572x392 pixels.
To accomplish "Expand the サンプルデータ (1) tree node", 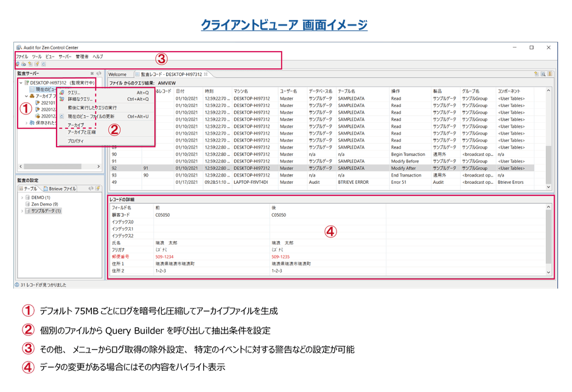I will pos(22,210).
